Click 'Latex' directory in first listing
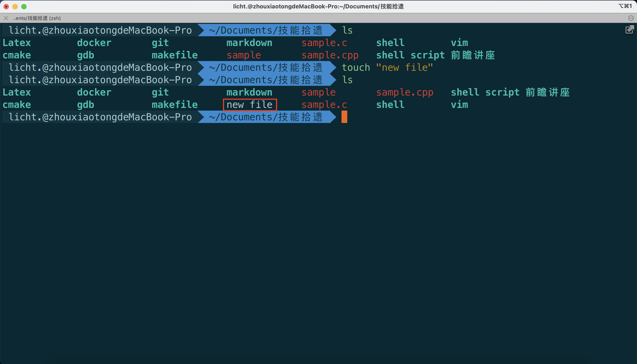Viewport: 637px width, 364px height. pos(17,43)
